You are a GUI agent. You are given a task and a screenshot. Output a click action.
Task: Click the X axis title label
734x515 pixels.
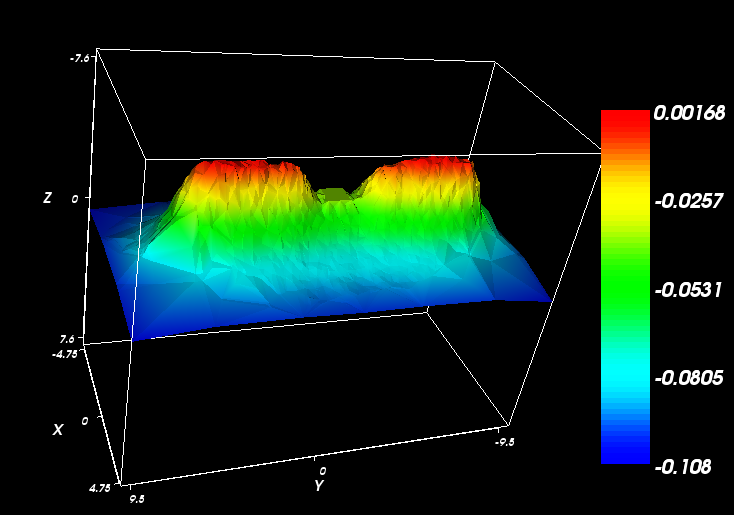58,429
